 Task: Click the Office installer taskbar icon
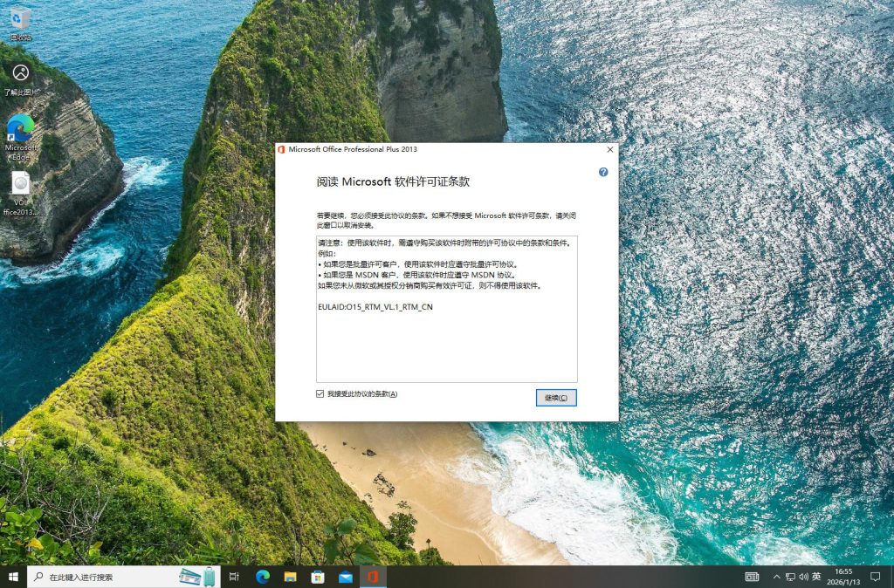[373, 577]
